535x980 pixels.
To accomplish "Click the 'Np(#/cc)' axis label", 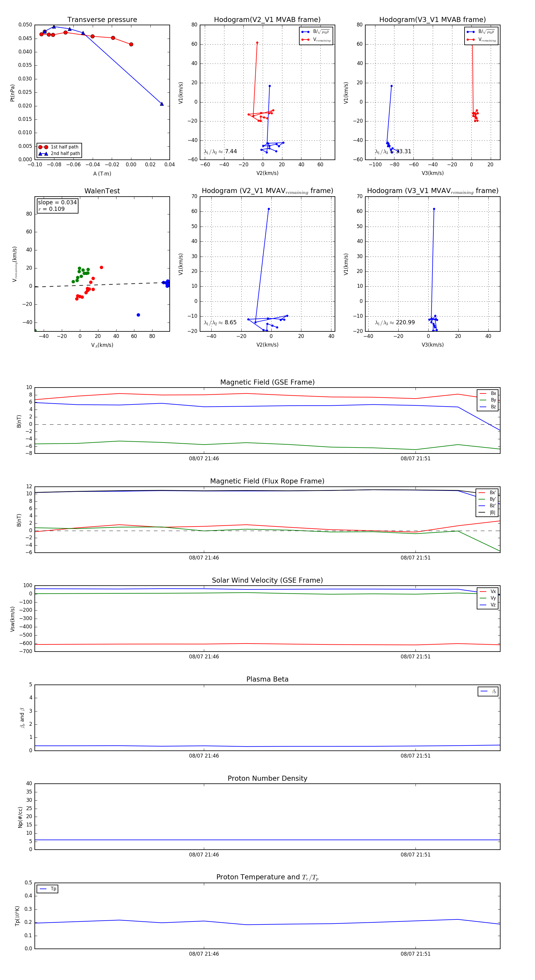I will tap(20, 817).
